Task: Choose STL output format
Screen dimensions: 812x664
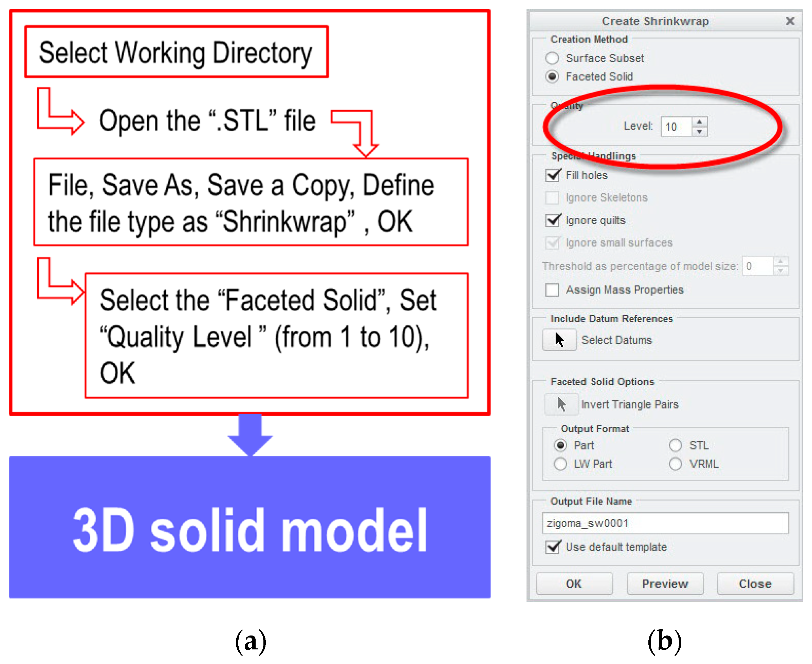Action: coord(675,445)
